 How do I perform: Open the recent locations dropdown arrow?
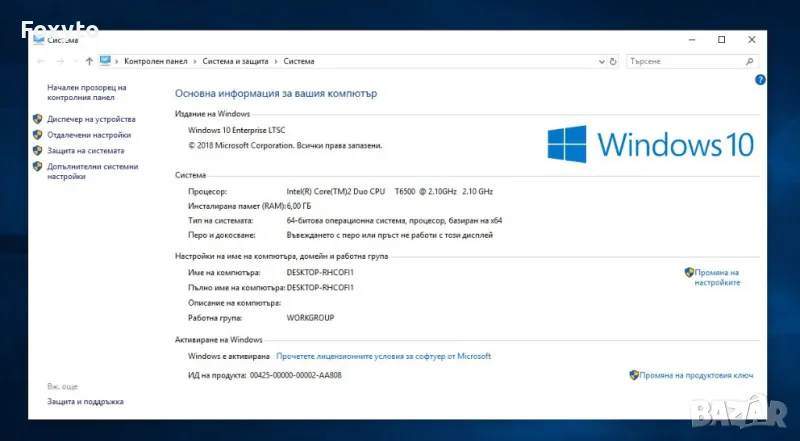[74, 61]
